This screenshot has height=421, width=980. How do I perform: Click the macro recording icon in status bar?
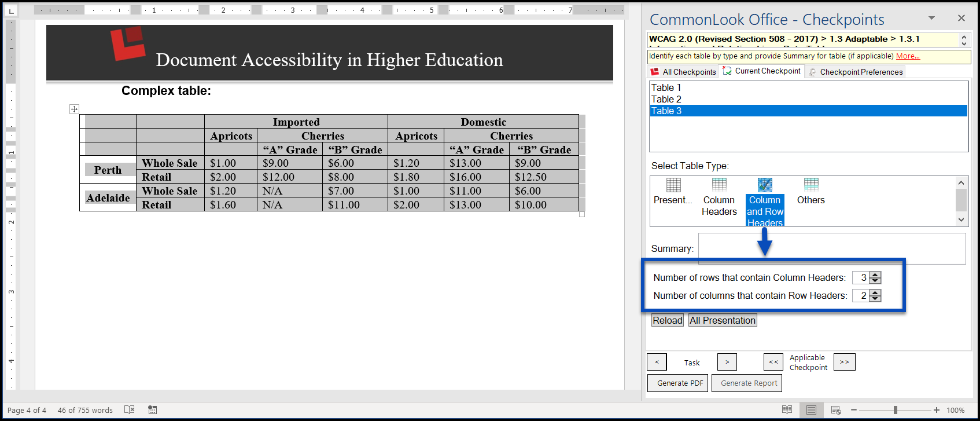[152, 410]
